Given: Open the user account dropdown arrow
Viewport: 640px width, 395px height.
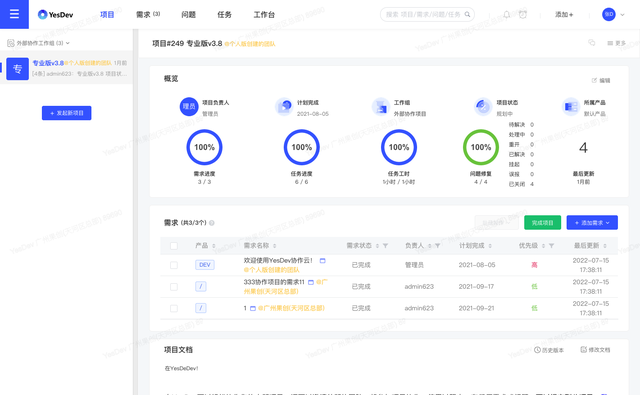Looking at the screenshot, I should pos(622,15).
